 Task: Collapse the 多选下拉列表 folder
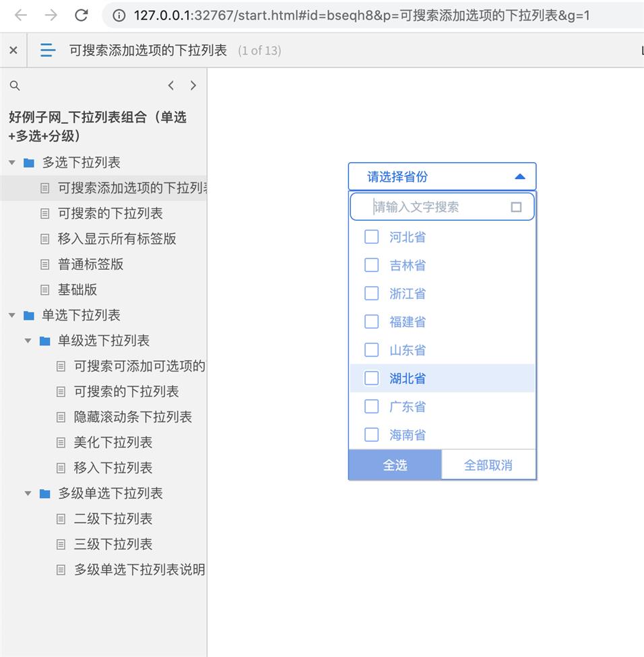12,163
